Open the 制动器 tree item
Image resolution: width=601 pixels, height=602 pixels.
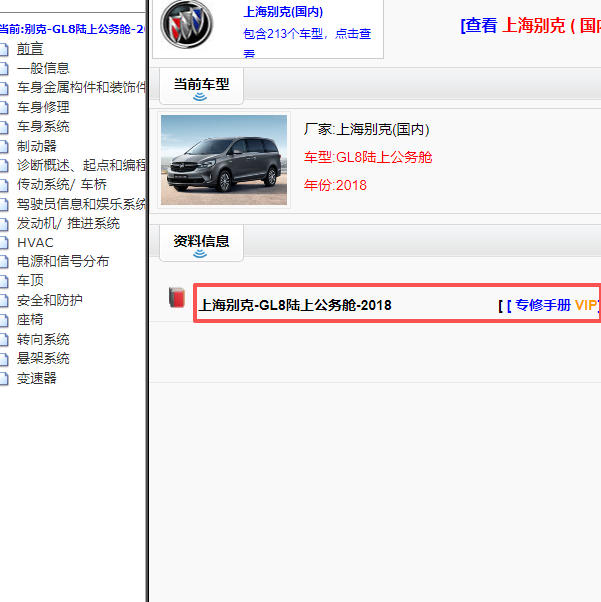(x=36, y=146)
